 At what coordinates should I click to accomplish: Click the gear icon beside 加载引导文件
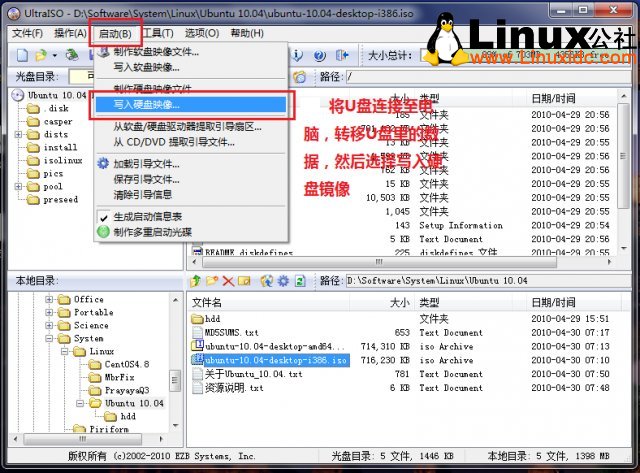click(x=103, y=164)
